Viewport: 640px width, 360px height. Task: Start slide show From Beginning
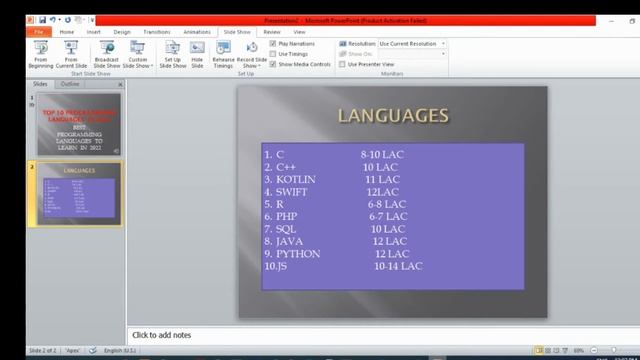pos(41,54)
